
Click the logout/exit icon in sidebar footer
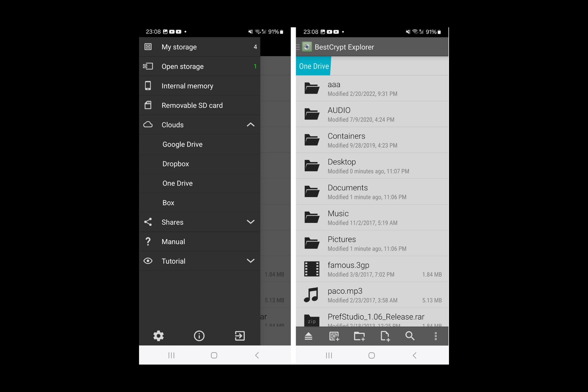pyautogui.click(x=240, y=335)
